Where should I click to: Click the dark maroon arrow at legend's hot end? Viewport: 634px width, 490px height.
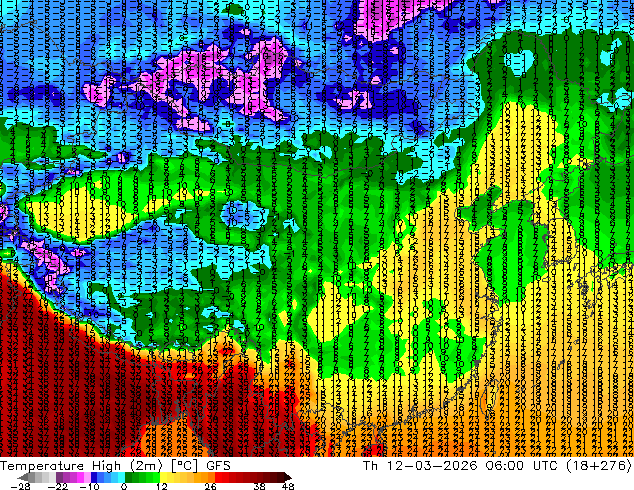(x=287, y=477)
